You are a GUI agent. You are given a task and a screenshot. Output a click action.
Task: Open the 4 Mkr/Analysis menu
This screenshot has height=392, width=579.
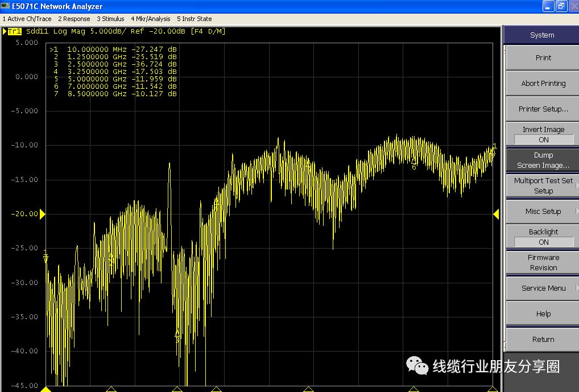[x=150, y=19]
